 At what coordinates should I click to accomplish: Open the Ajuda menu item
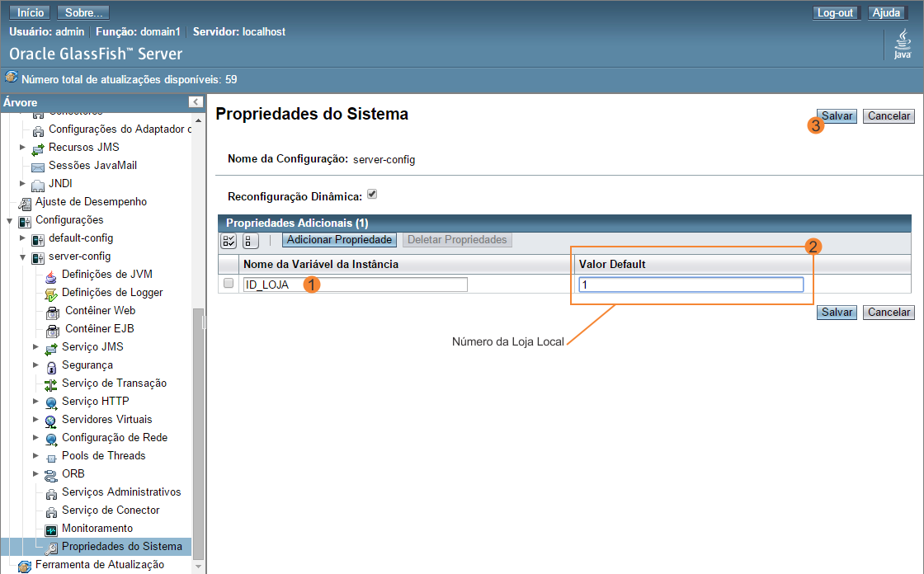pyautogui.click(x=886, y=13)
